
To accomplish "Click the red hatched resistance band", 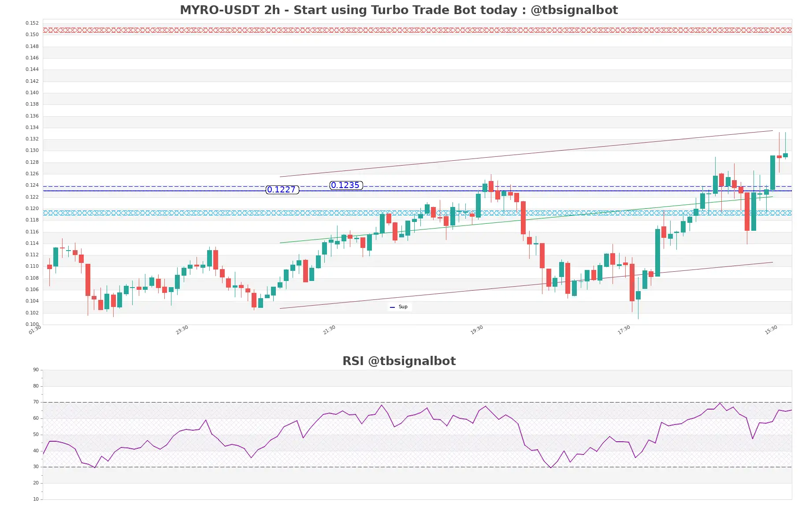I will [x=417, y=30].
